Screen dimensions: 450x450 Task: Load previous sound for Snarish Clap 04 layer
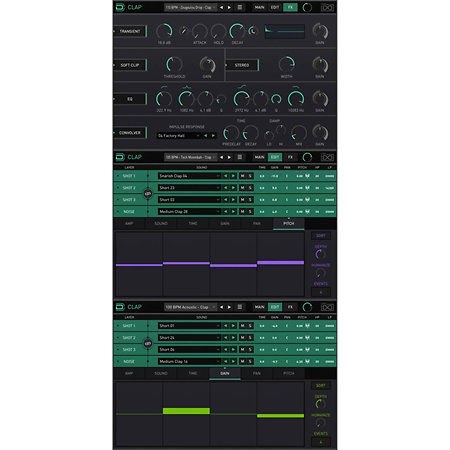(x=226, y=176)
